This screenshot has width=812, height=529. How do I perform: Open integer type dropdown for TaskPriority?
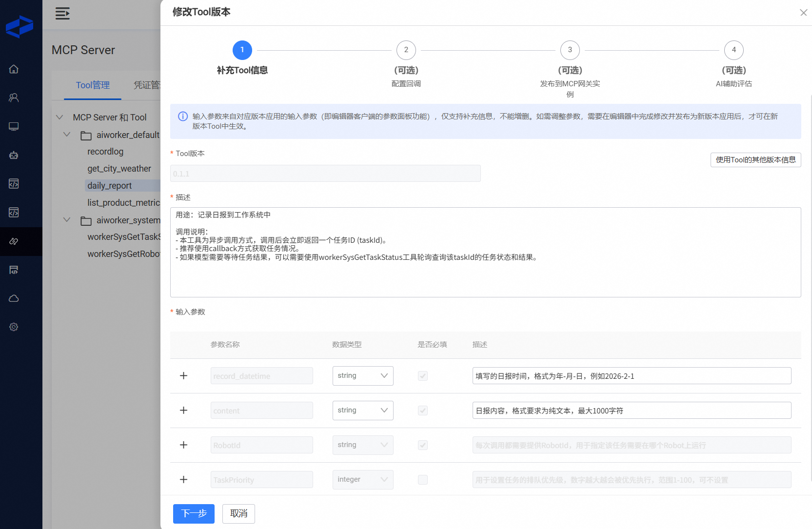363,480
